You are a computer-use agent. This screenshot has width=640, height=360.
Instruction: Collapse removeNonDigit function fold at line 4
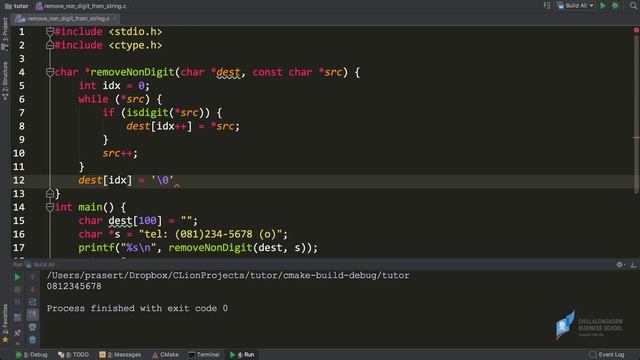[x=50, y=72]
